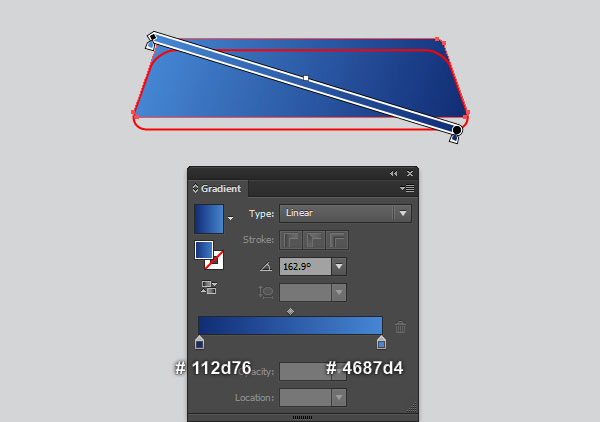Expand the Location dropdown arrow
This screenshot has width=600, height=422.
coord(339,398)
